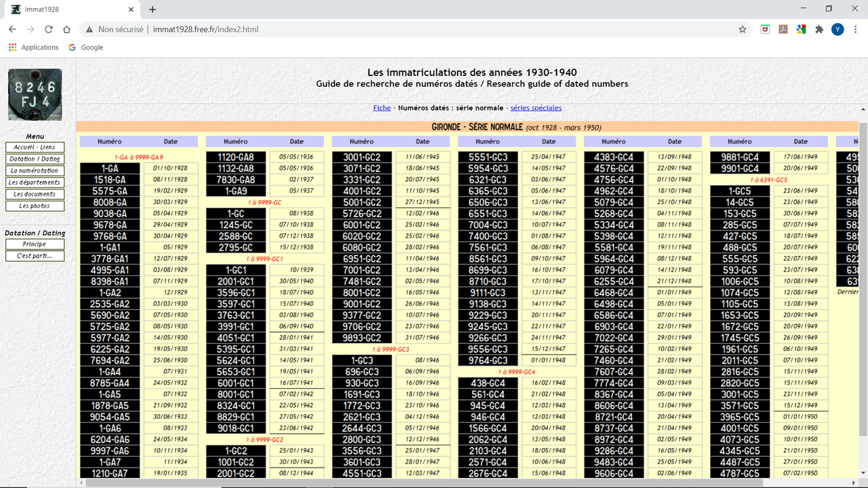Image resolution: width=868 pixels, height=488 pixels.
Task: Click the Principe button
Action: coord(35,244)
